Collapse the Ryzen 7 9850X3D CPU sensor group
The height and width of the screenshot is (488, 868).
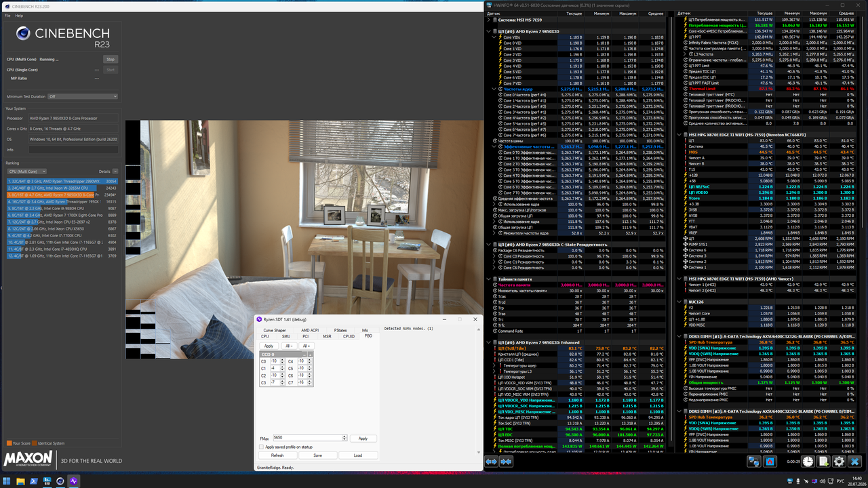(x=488, y=31)
